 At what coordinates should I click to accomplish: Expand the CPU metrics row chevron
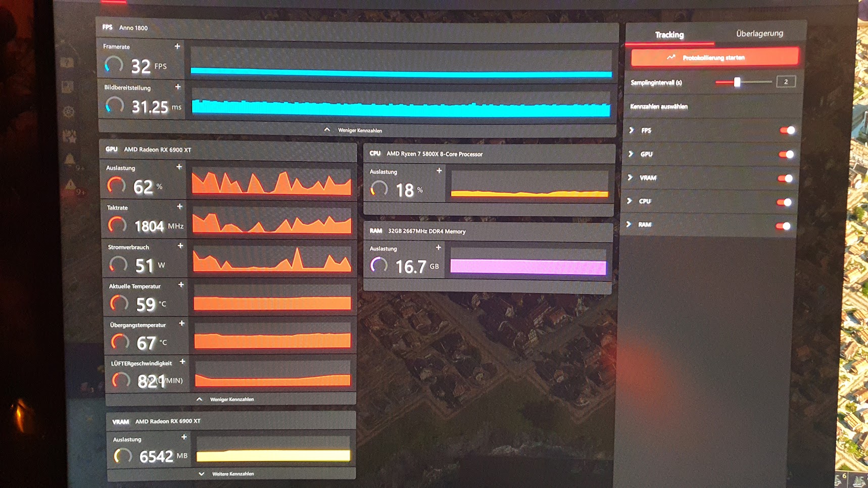pyautogui.click(x=630, y=201)
